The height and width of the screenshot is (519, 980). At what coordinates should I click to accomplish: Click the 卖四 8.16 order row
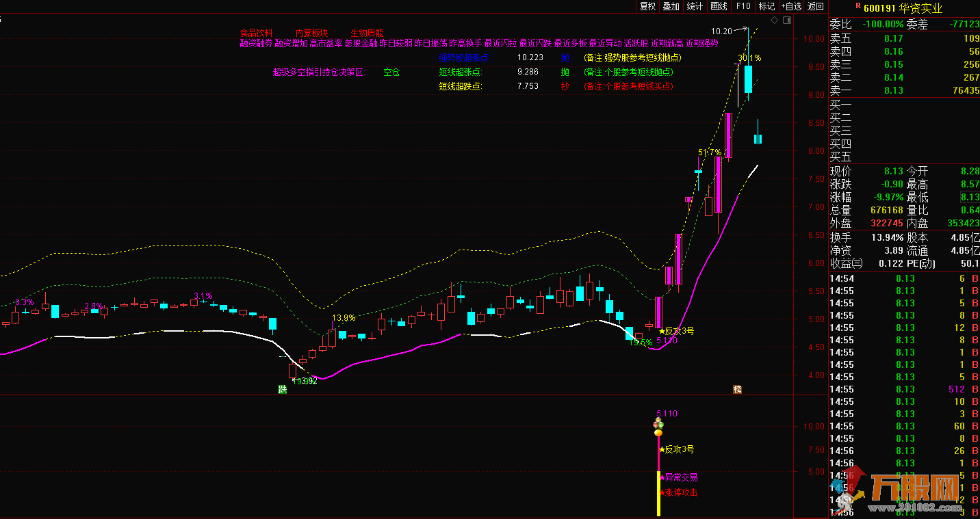coord(904,52)
